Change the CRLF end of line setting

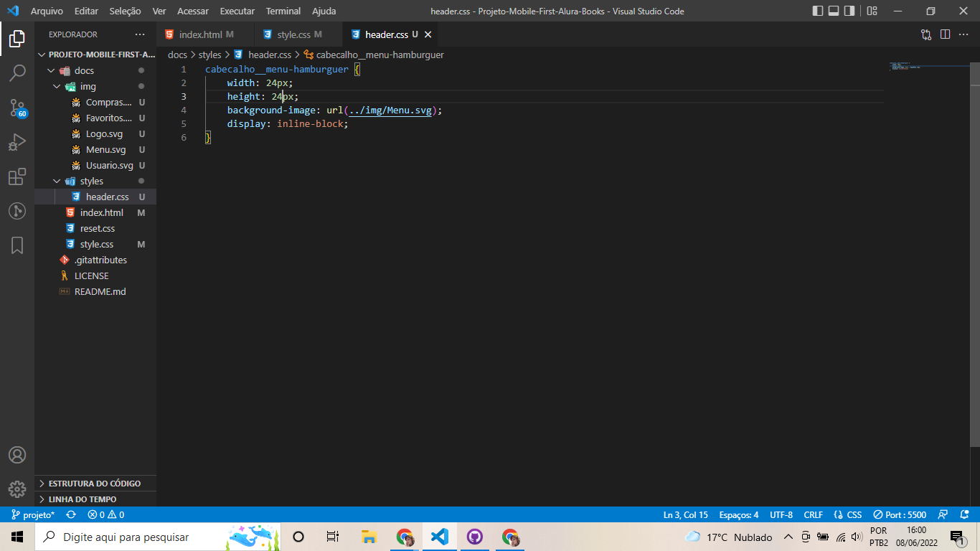(x=814, y=514)
